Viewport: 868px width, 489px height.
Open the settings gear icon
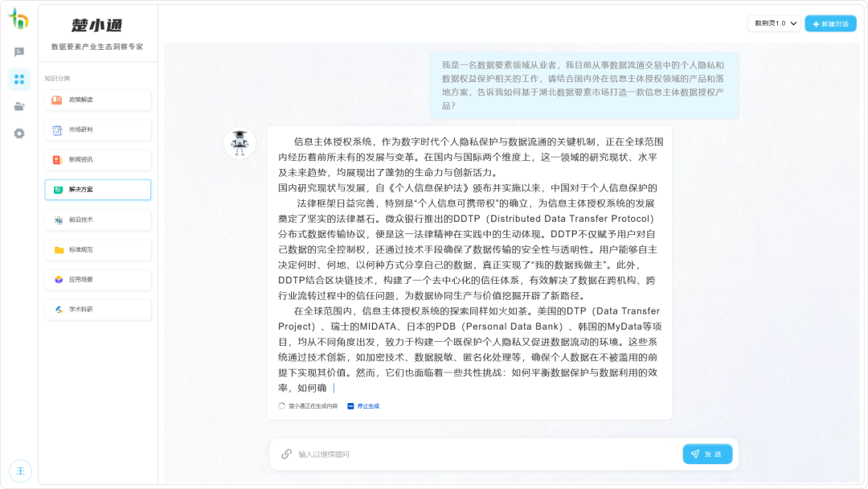pyautogui.click(x=19, y=134)
